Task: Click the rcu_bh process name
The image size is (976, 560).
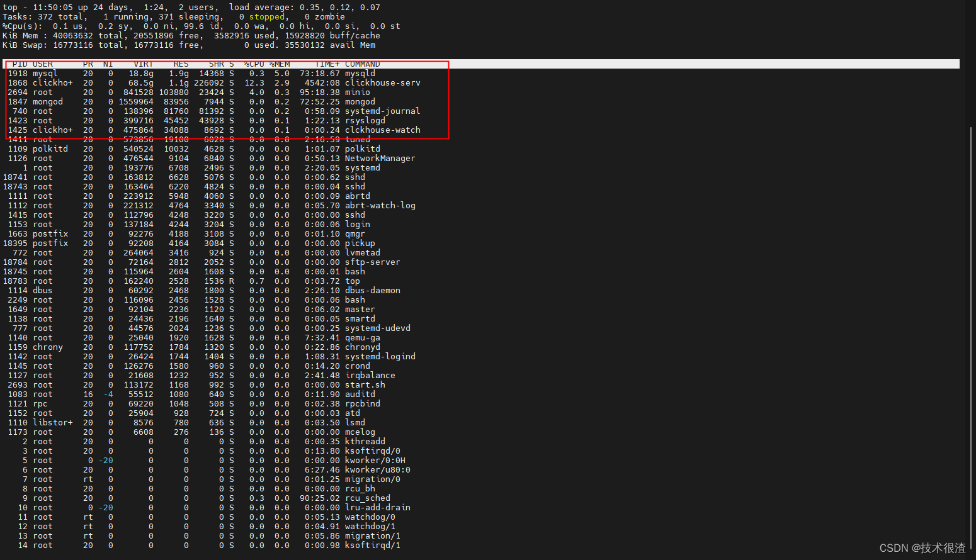Action: [360, 489]
